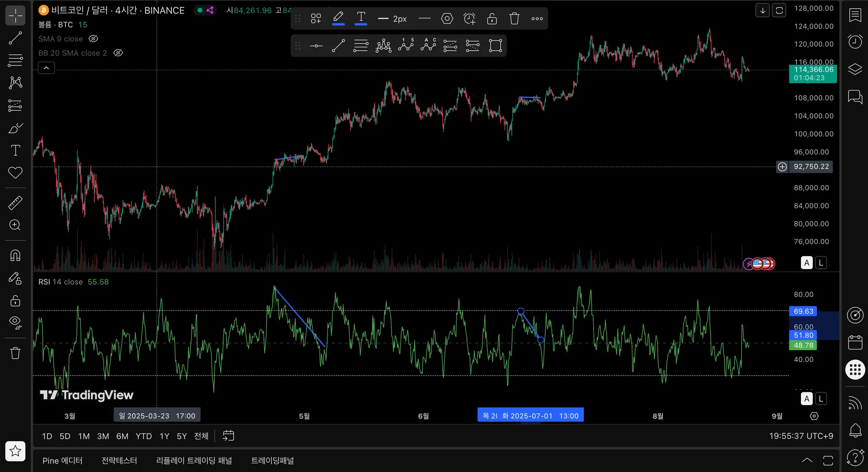868x472 pixels.
Task: Open the calendar icon in right sidebar
Action: tap(855, 343)
